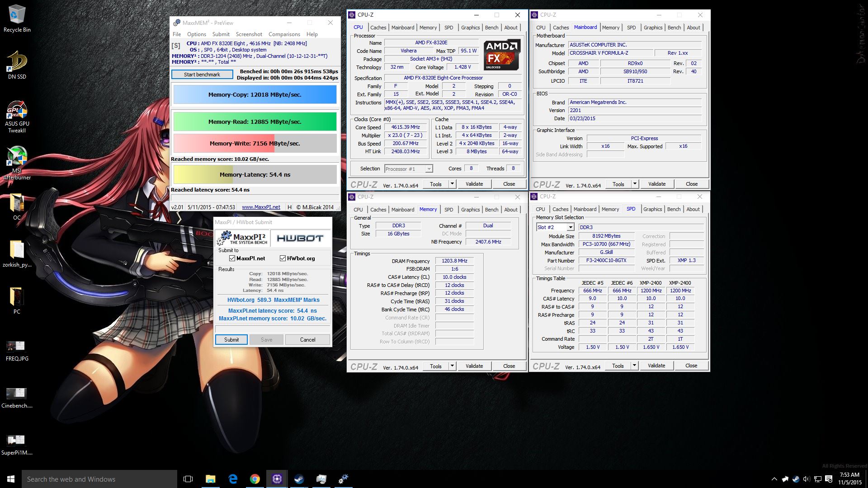Launch Google Chrome from taskbar
This screenshot has height=488, width=868.
coord(255,479)
